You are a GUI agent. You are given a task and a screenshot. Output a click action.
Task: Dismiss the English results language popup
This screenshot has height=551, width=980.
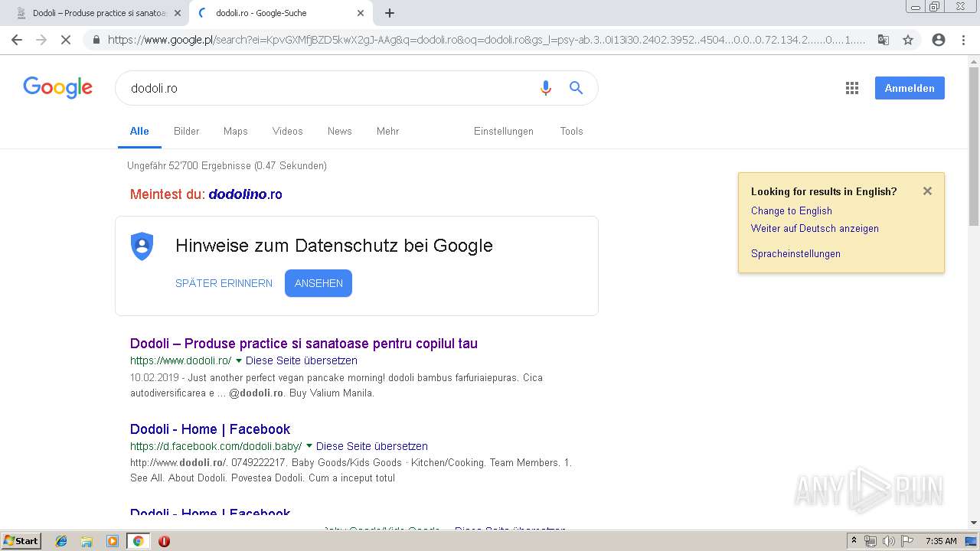pos(927,191)
